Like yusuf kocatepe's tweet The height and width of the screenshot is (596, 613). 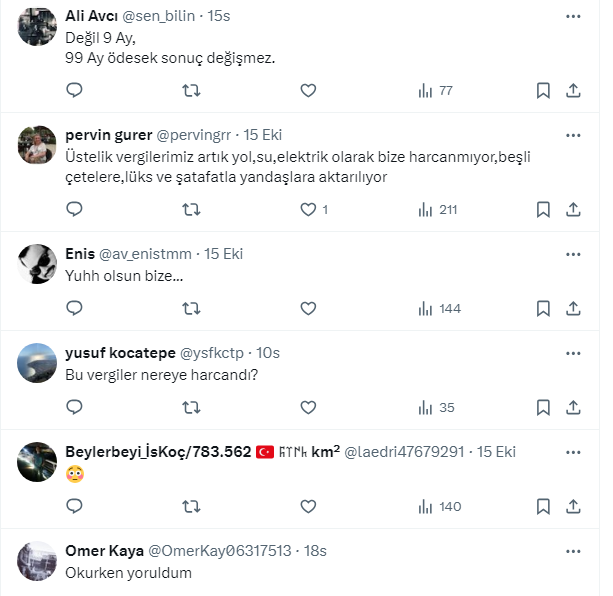(x=308, y=407)
